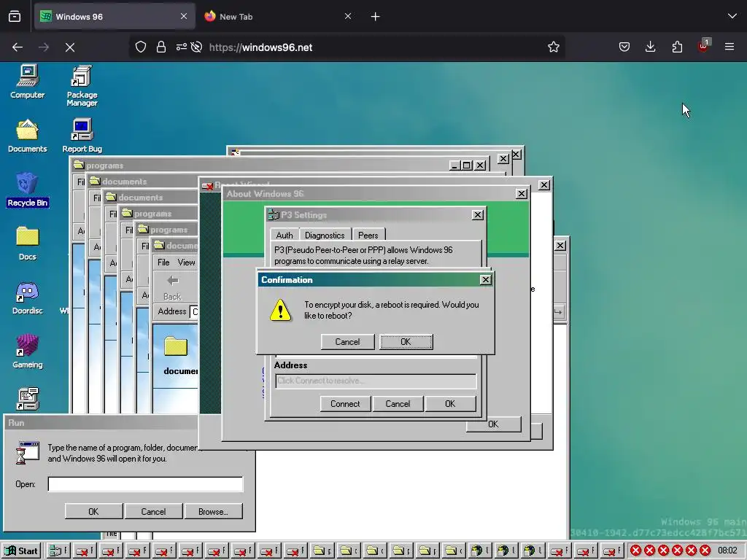Viewport: 747px width, 560px height.
Task: Close the About Windows 96 window
Action: point(522,194)
